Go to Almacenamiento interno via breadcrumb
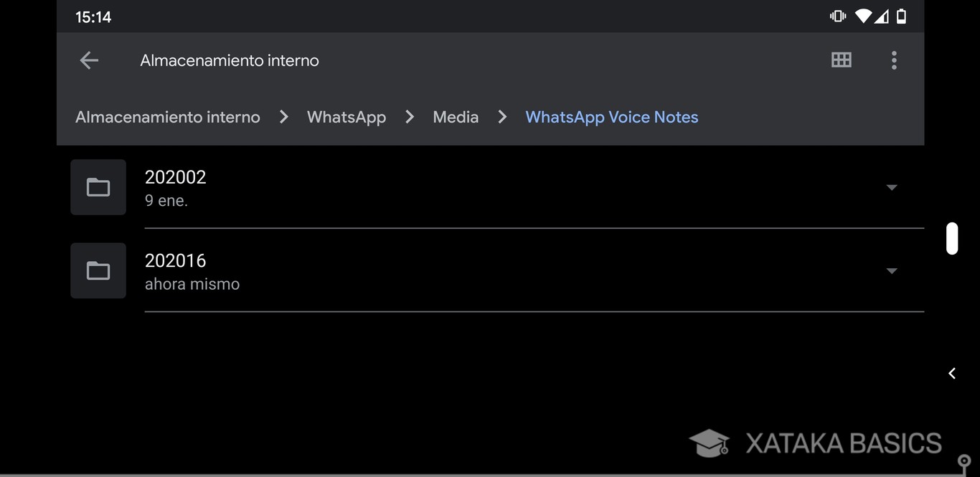980x477 pixels. coord(167,116)
